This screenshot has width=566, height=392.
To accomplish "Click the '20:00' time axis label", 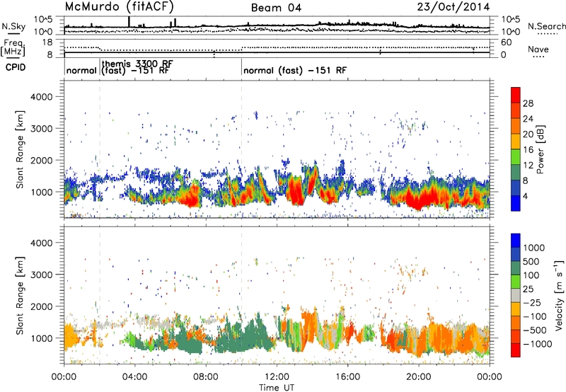I will (418, 377).
